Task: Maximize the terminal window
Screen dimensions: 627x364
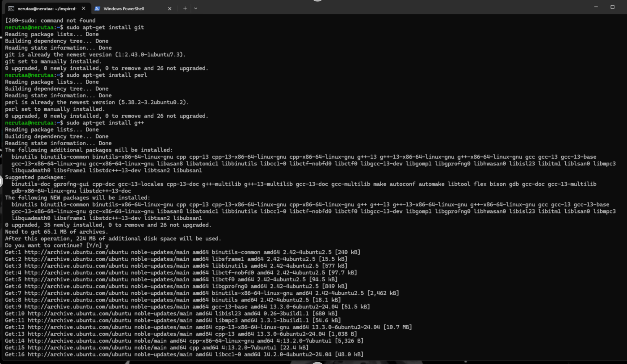Action: coord(612,7)
